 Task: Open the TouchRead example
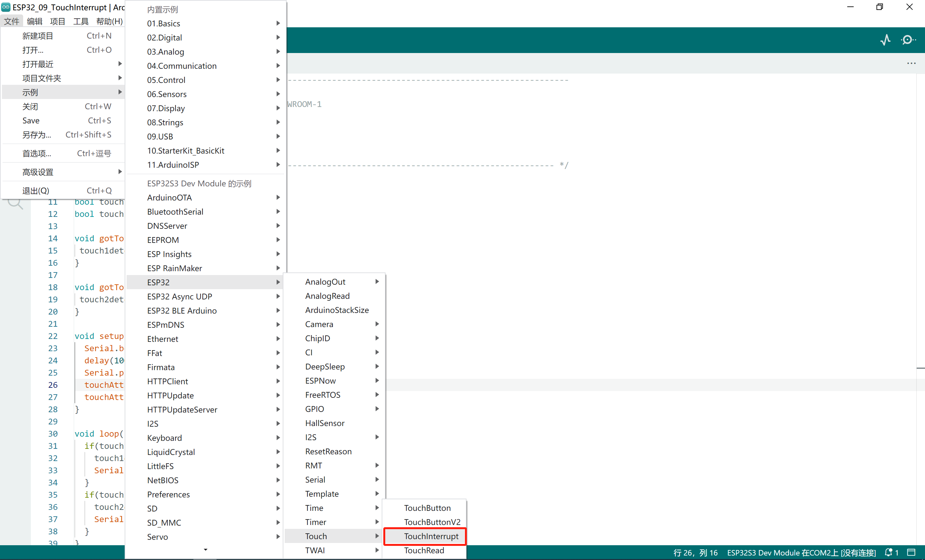(x=423, y=550)
